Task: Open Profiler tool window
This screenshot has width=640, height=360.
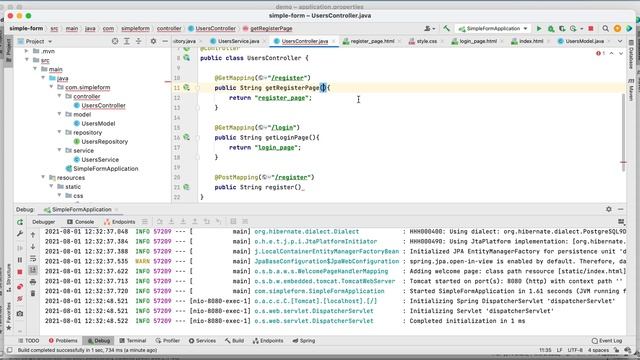Action: click(x=168, y=340)
